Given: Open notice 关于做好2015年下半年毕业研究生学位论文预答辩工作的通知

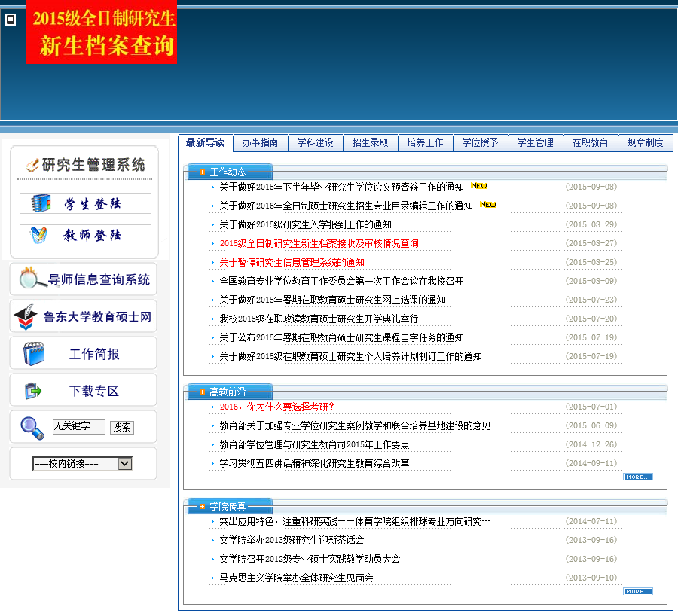Looking at the screenshot, I should coord(341,187).
